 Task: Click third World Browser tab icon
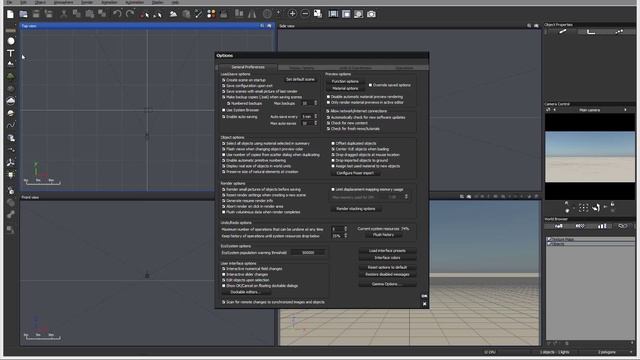click(602, 226)
